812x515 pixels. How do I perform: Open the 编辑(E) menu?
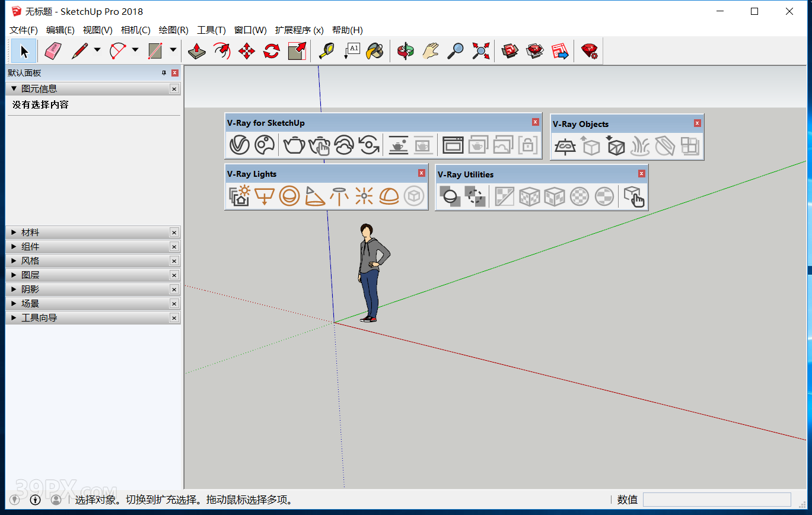60,30
